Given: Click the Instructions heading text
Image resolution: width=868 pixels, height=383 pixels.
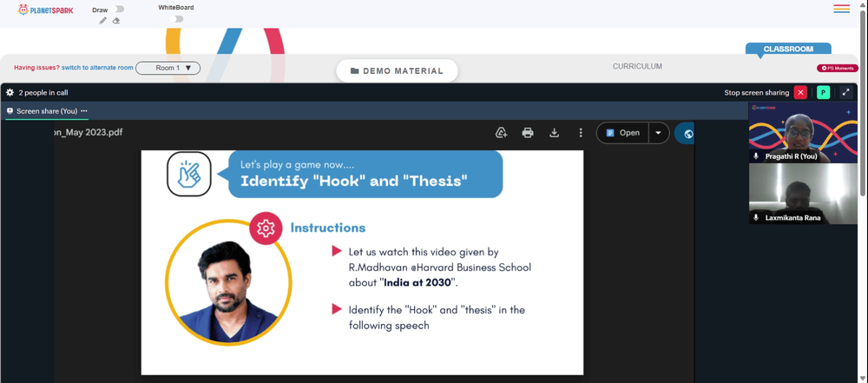Looking at the screenshot, I should (x=328, y=228).
